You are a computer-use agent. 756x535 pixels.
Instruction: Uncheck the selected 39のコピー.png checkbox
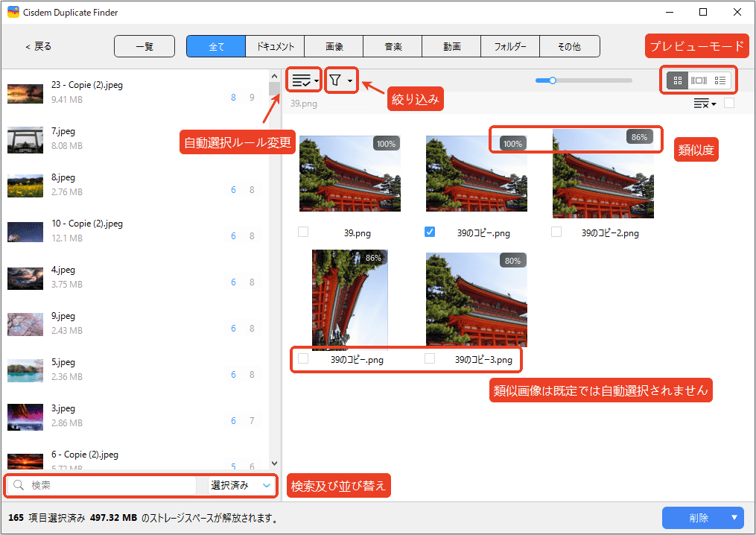[430, 232]
